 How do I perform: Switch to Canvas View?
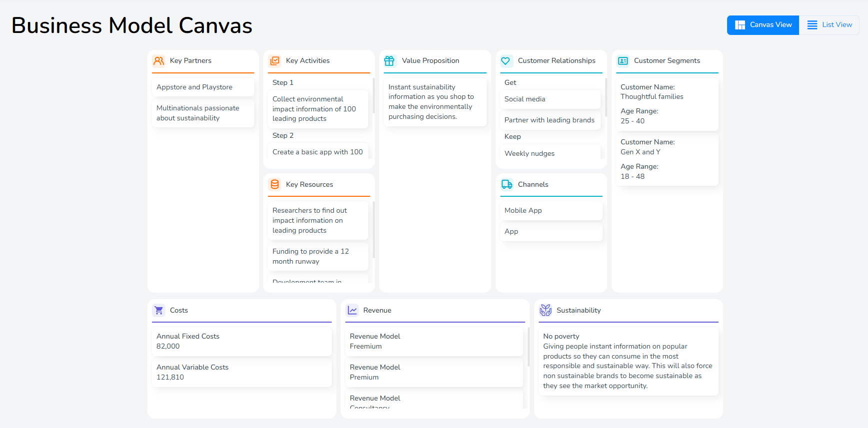(763, 25)
